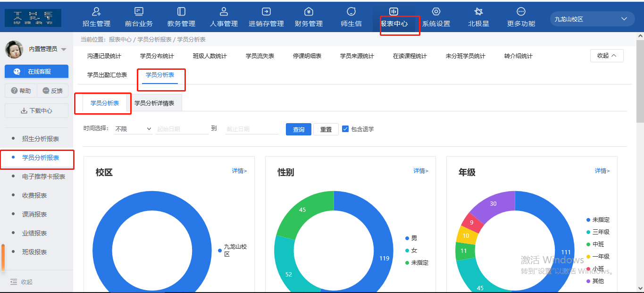Toggle 其他 legend in 年级 chart

click(x=595, y=281)
